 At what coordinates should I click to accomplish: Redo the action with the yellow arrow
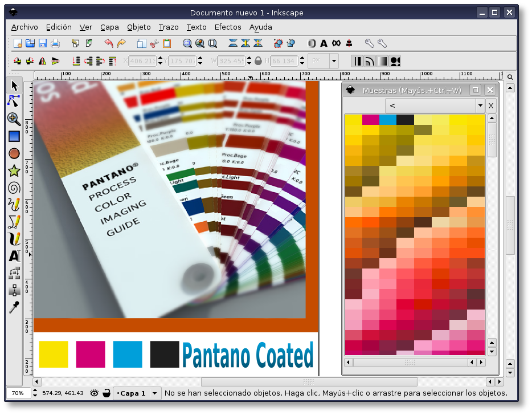121,43
